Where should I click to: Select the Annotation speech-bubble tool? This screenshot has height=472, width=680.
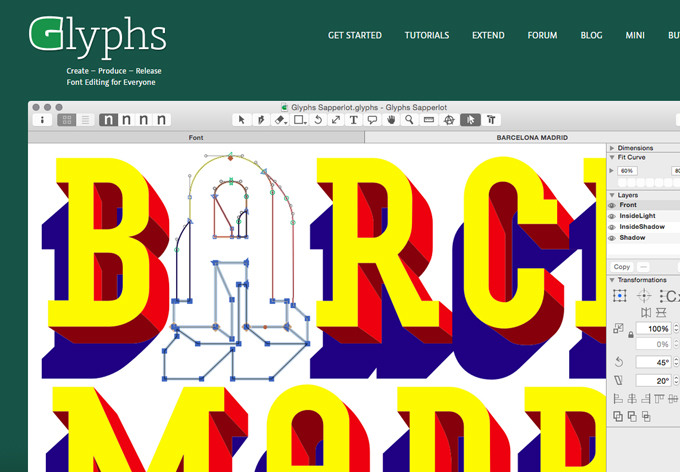372,120
